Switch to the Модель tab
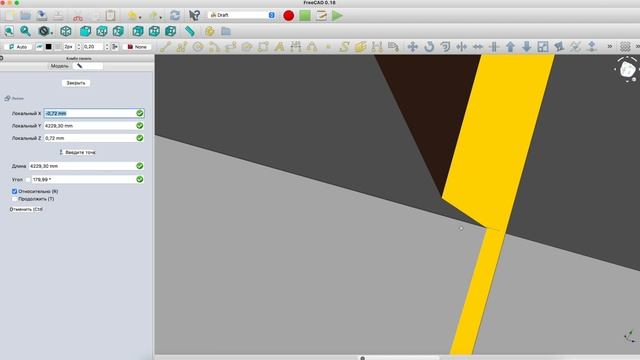Image resolution: width=640 pixels, height=360 pixels. point(60,66)
